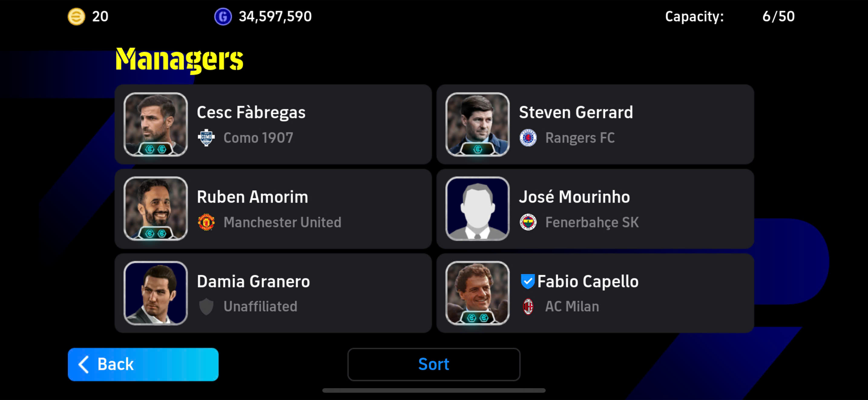This screenshot has height=400, width=868.
Task: Toggle the blue checkmark beside Fabio Capello
Action: tap(527, 281)
